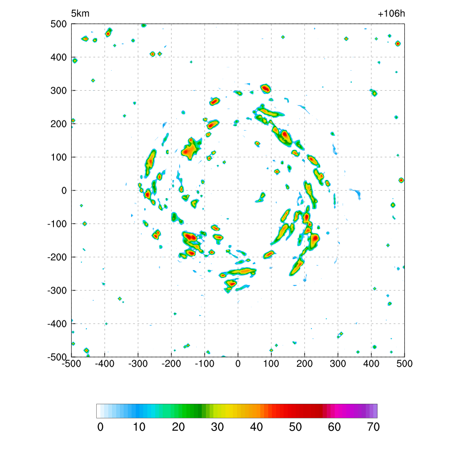Select the y-axis tick label "300"

pos(59,91)
